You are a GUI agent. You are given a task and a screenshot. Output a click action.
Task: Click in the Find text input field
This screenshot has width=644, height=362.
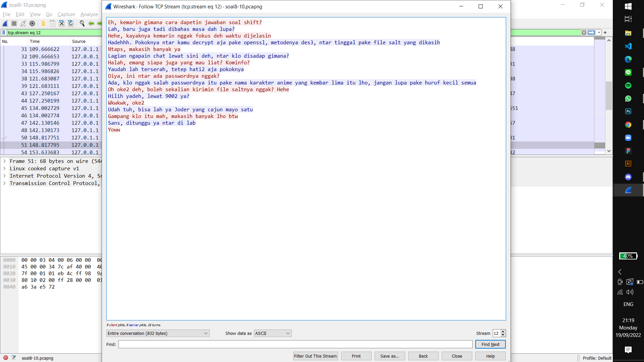(295, 344)
